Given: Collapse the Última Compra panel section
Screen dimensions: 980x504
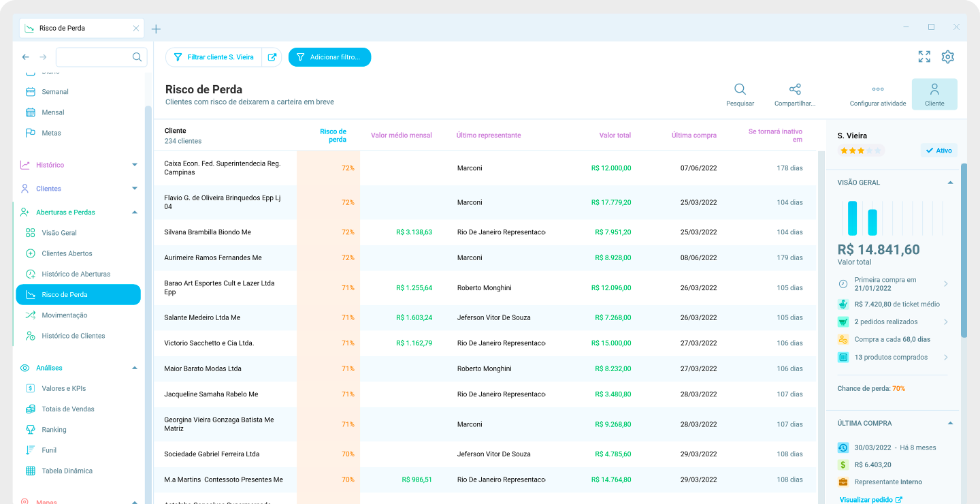Looking at the screenshot, I should click(951, 423).
